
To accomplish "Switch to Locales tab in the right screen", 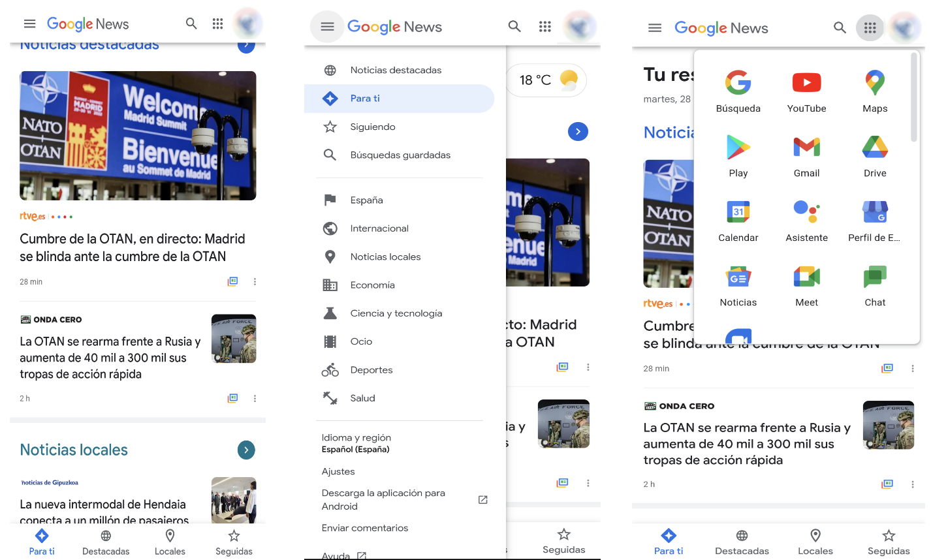I will [x=815, y=542].
